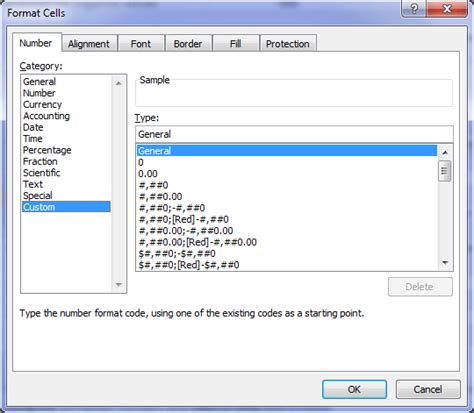Viewport: 474px width, 413px height.
Task: Choose the 0.00 format code
Action: (287, 174)
